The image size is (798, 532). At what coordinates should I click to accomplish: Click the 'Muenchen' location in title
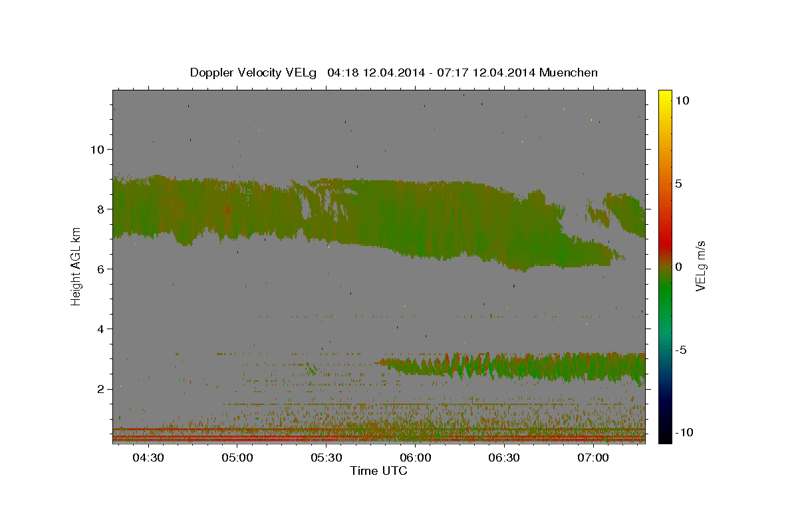coord(569,72)
